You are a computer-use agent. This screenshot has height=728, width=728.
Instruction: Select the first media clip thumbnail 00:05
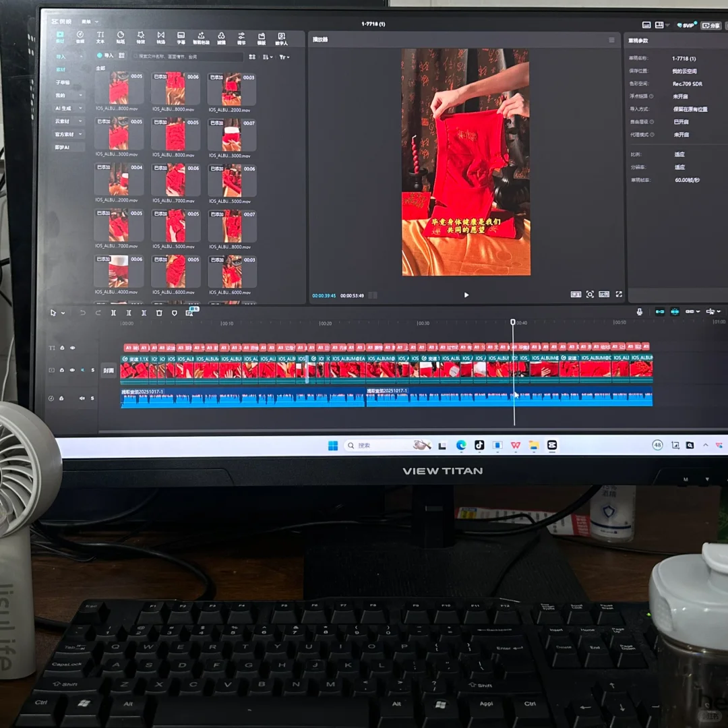click(x=119, y=88)
